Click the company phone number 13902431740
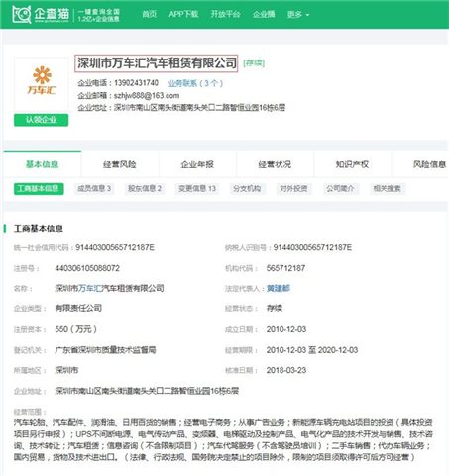 coord(136,83)
